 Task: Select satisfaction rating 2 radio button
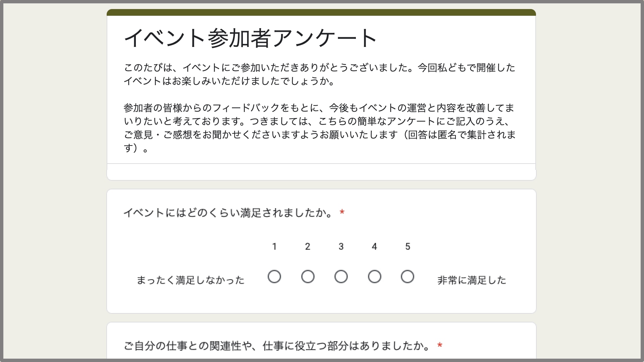308,277
